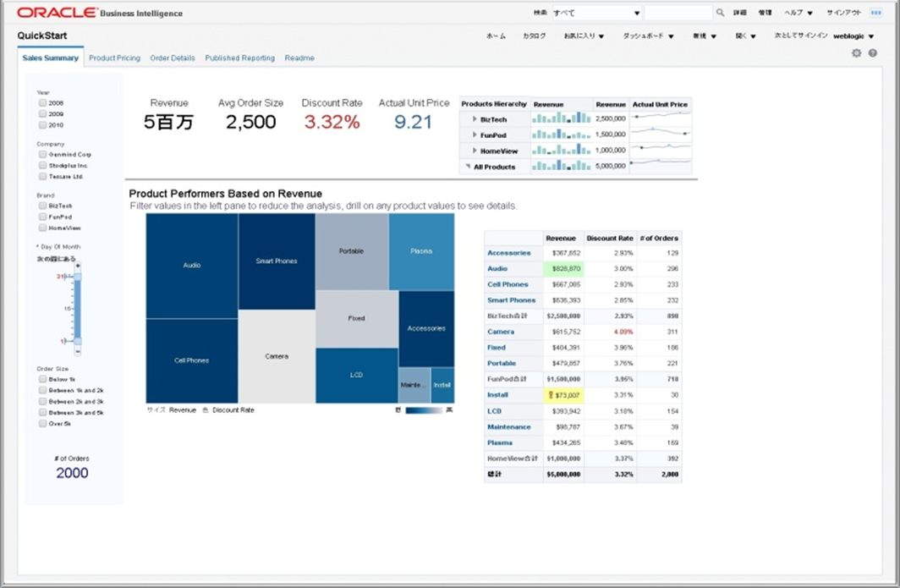Click the Camera tile in the treemap

(x=277, y=356)
